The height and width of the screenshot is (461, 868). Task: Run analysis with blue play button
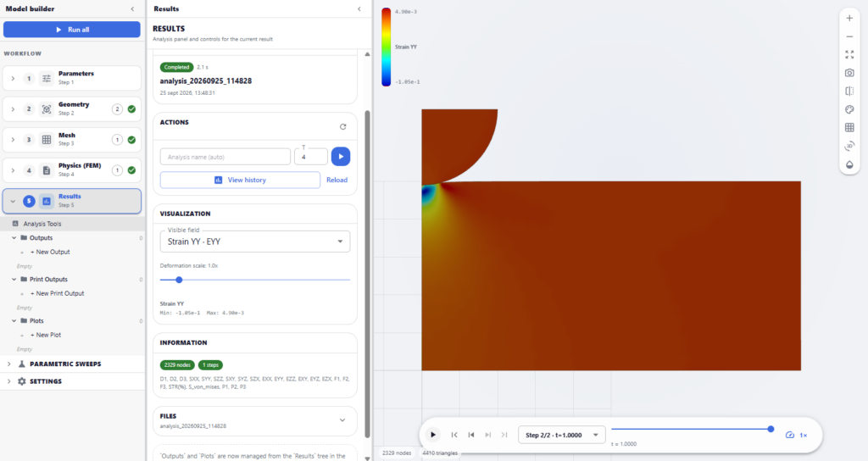pos(341,157)
